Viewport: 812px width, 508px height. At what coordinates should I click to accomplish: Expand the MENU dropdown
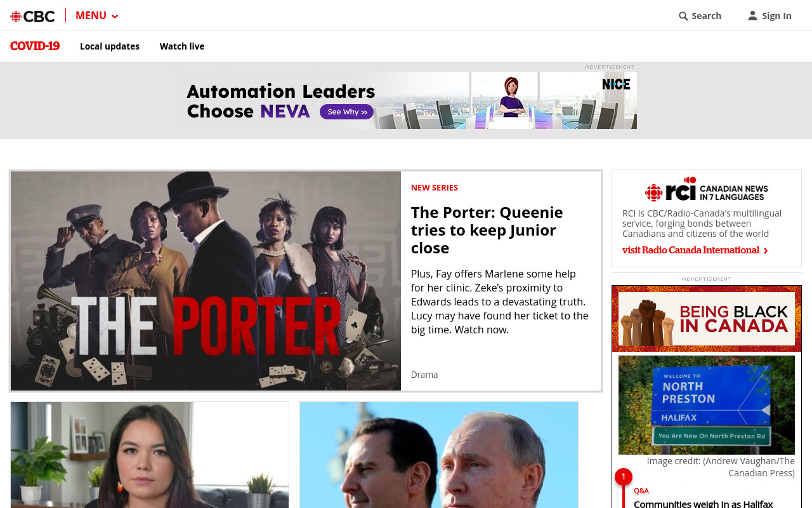click(x=96, y=15)
